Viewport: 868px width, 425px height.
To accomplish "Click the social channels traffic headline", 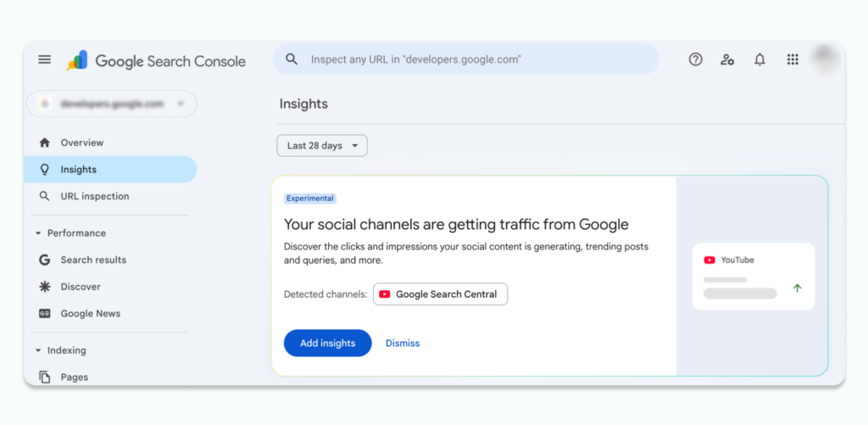I will [456, 225].
